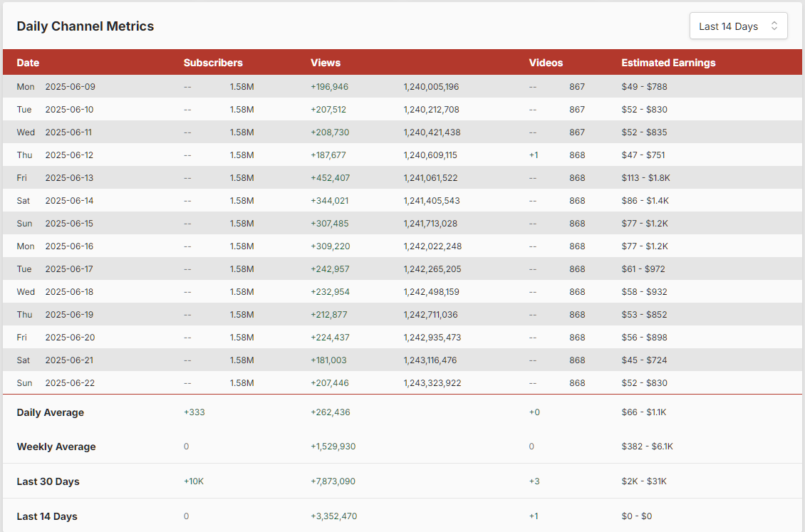The height and width of the screenshot is (532, 805).
Task: Select the date 2025-06-11
Action: (x=69, y=132)
